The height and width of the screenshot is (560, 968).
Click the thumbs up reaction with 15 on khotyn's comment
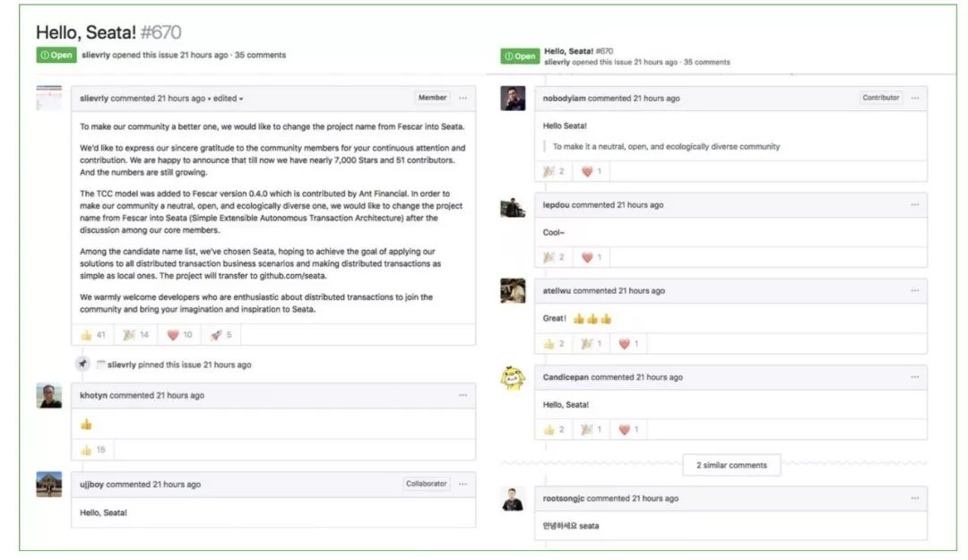pyautogui.click(x=92, y=450)
